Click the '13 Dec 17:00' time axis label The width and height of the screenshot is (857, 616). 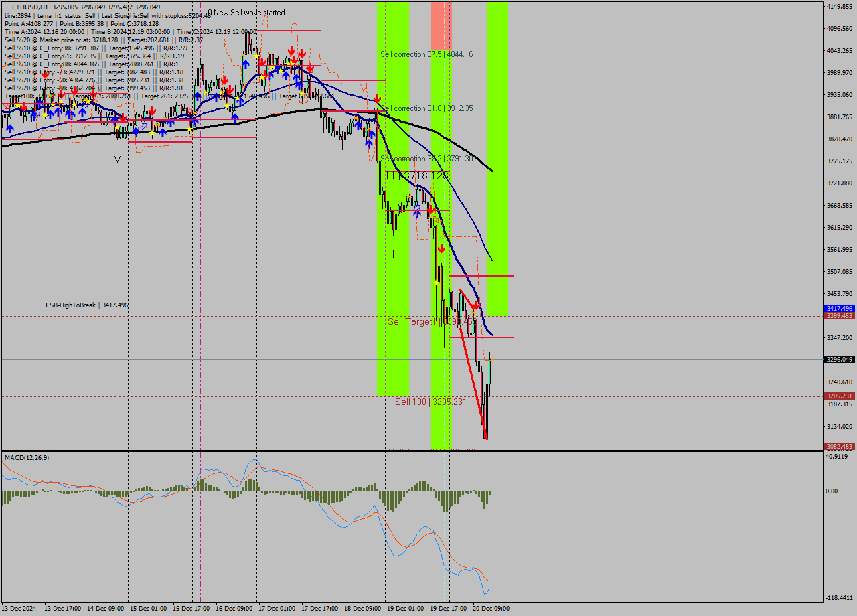[63, 609]
